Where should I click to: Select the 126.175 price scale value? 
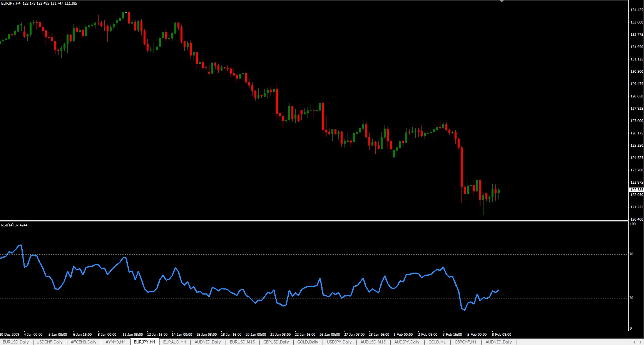pyautogui.click(x=637, y=133)
